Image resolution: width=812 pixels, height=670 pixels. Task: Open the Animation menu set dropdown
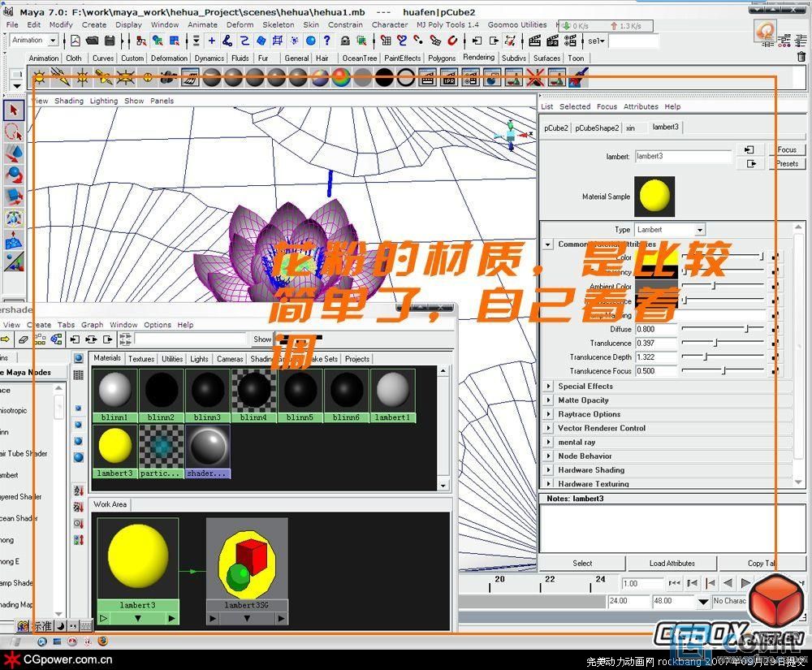[54, 40]
